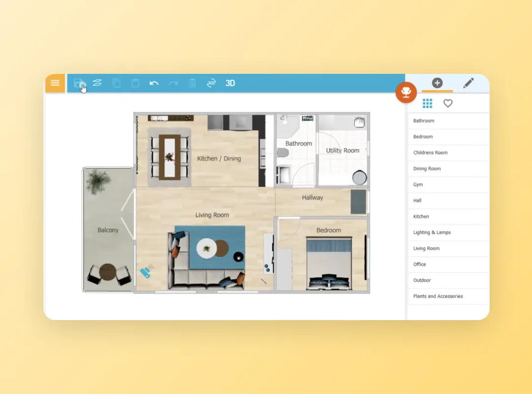
Task: Switch to the pencil Edit tab
Action: 468,83
